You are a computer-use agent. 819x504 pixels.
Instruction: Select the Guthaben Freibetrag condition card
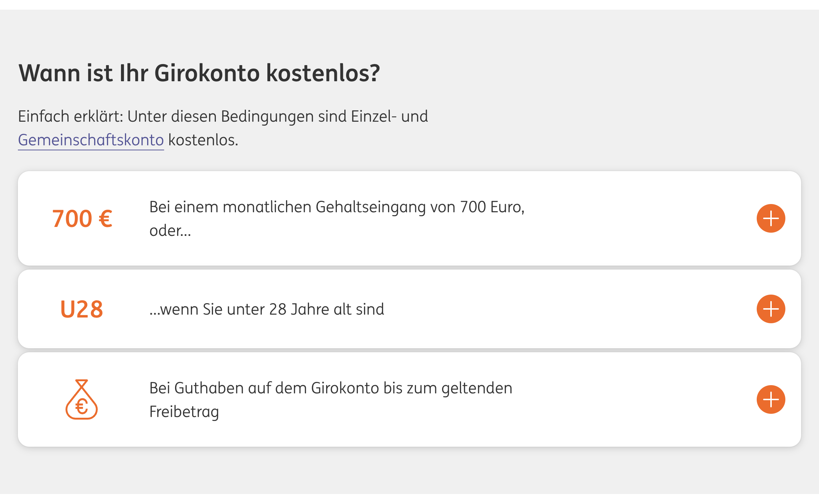(409, 399)
